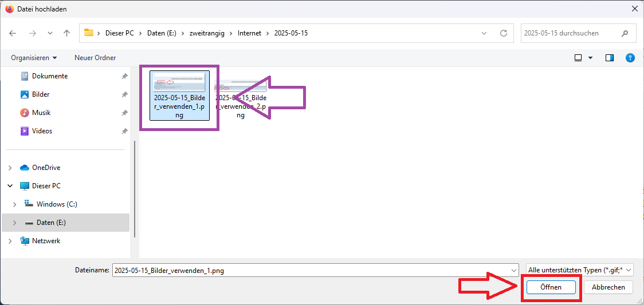Screen dimensions: 644x305
Task: Click the pin icon beside Bilder
Action: [x=124, y=94]
